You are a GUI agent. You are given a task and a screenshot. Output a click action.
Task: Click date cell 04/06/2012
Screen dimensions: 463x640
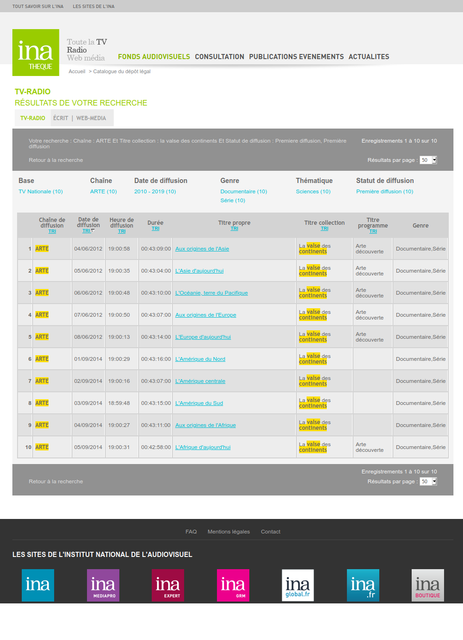click(88, 249)
